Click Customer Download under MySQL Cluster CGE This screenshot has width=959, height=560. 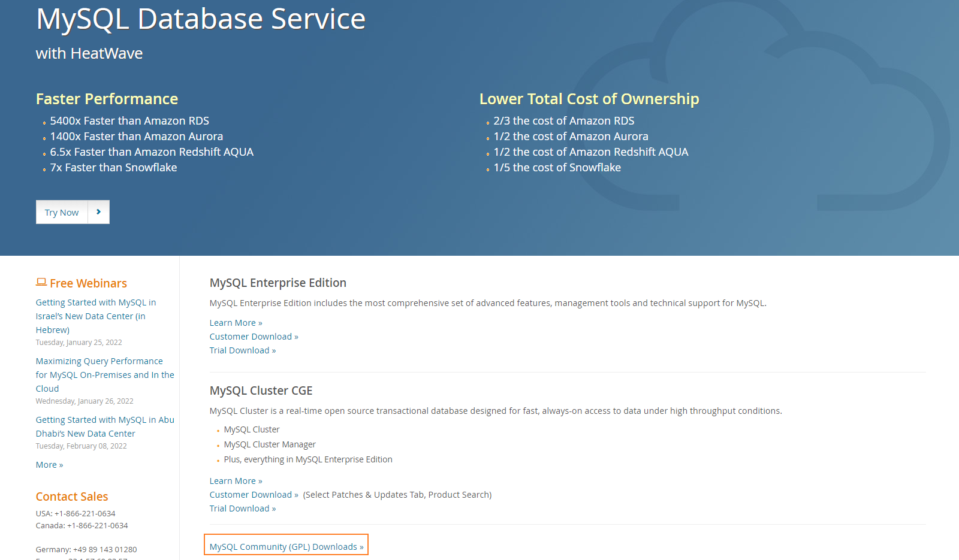254,495
